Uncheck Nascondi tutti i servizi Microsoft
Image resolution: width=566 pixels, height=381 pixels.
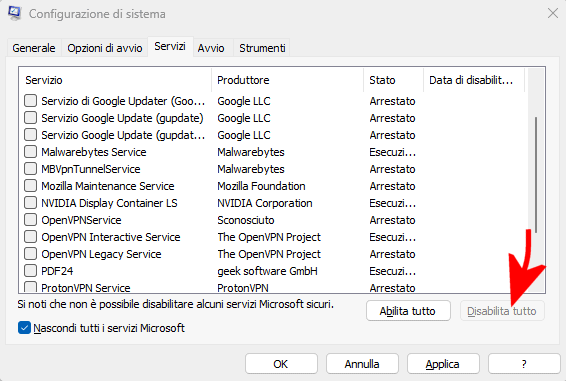point(24,328)
